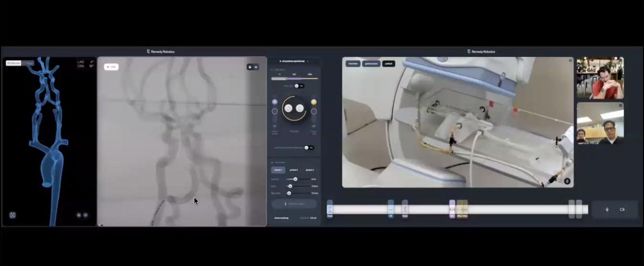Click the last gray timeline marker
This screenshot has height=266, width=644.
coord(579,209)
